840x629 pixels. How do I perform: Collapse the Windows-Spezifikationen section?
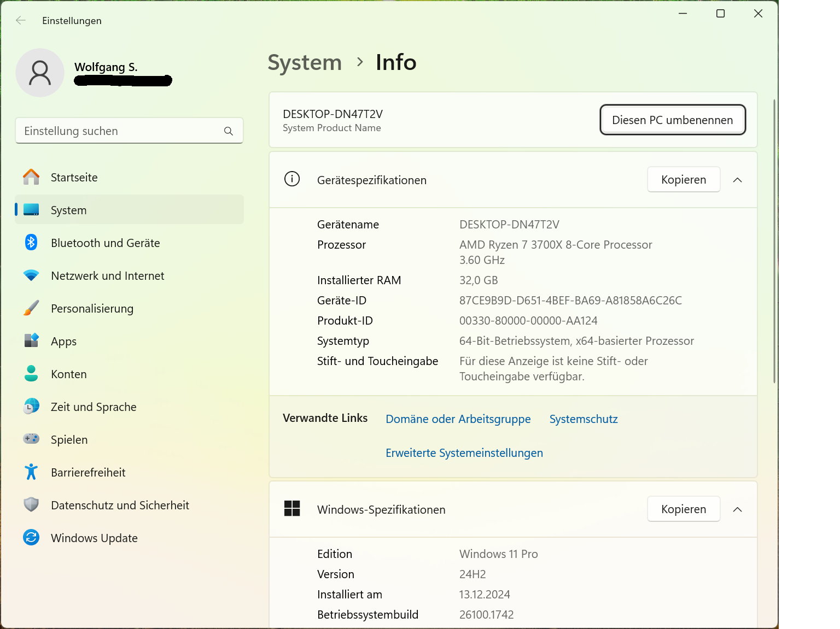pos(737,509)
